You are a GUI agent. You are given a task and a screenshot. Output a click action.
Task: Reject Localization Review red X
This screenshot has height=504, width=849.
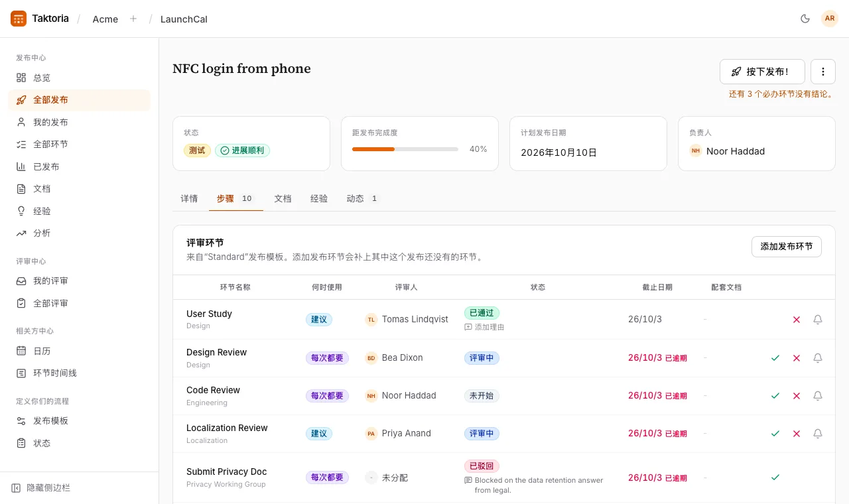797,434
